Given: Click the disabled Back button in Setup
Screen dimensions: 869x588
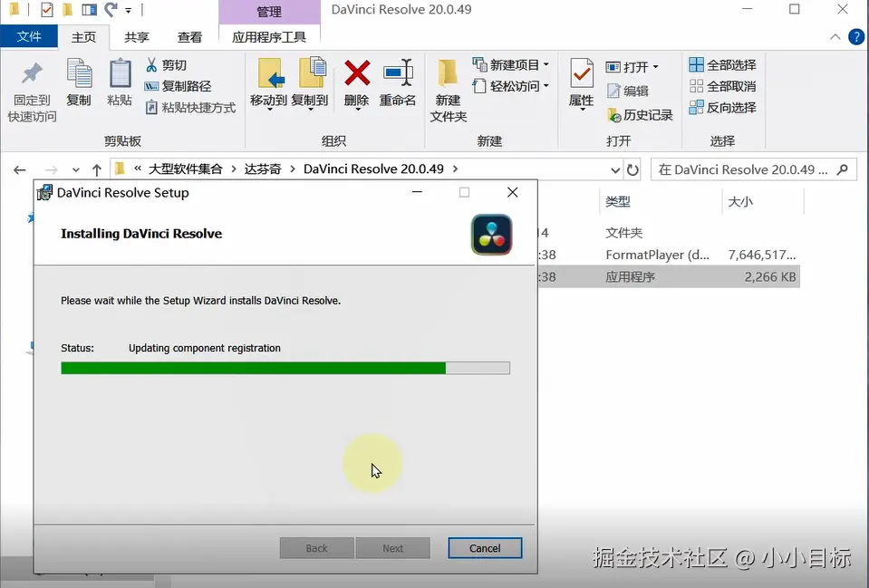Looking at the screenshot, I should pos(316,548).
